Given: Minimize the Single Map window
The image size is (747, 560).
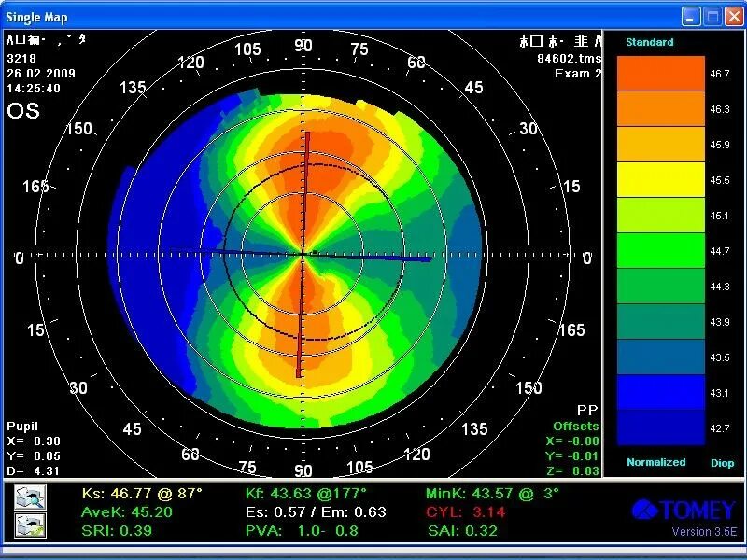Looking at the screenshot, I should pyautogui.click(x=690, y=17).
